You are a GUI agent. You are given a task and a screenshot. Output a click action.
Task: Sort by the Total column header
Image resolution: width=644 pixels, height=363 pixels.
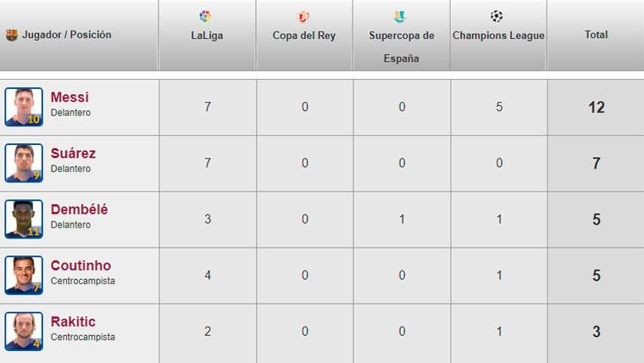tap(596, 36)
